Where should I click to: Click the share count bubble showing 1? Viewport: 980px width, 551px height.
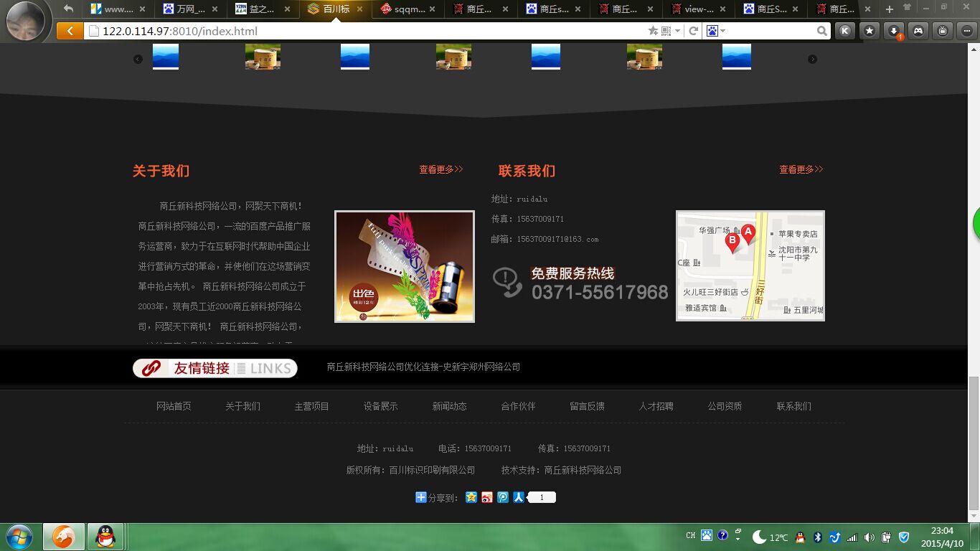coord(542,497)
